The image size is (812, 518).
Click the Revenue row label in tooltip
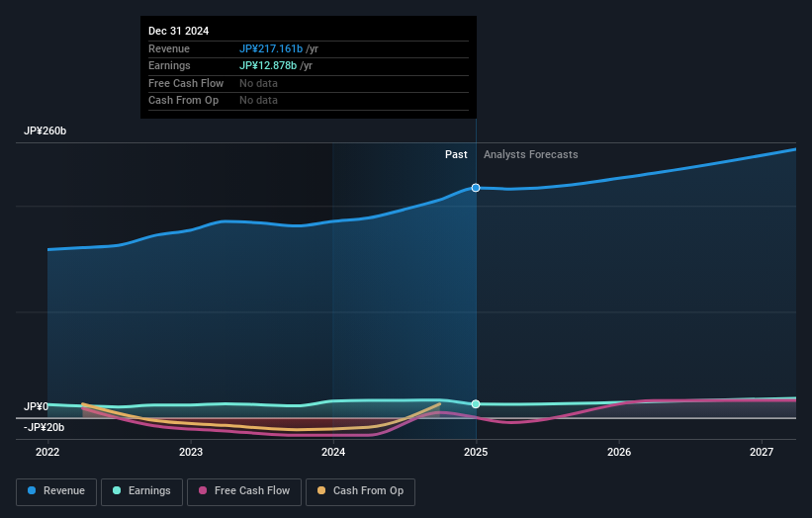[x=169, y=48]
